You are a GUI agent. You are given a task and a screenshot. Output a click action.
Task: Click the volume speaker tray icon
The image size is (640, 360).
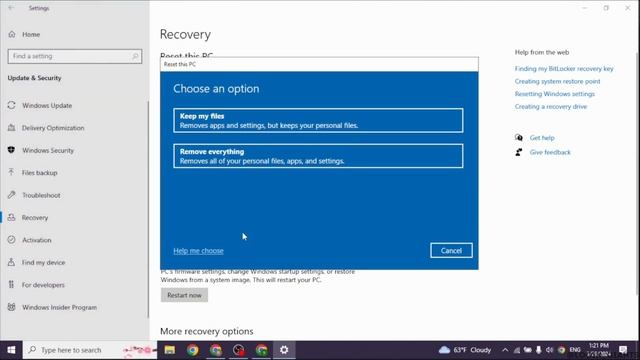click(549, 350)
